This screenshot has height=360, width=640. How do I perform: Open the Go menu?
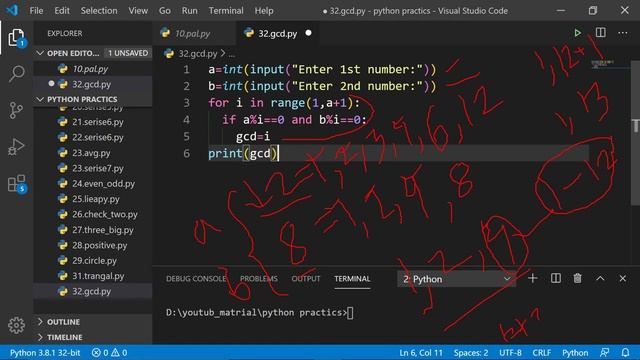(165, 11)
